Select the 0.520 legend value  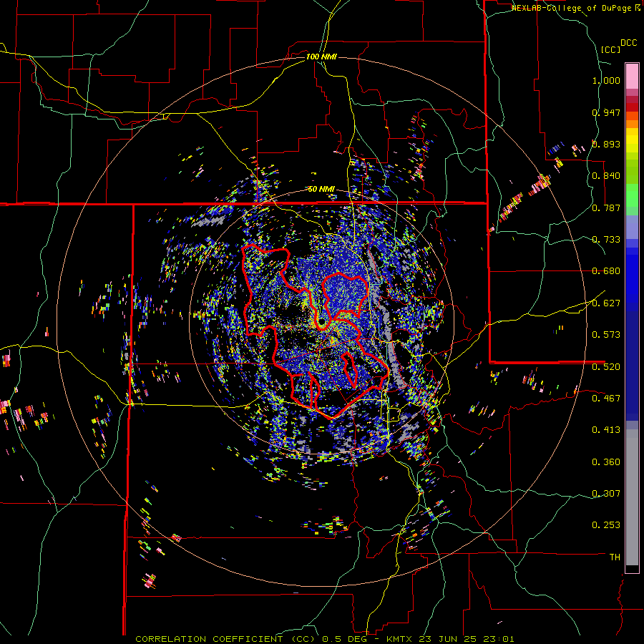point(606,366)
